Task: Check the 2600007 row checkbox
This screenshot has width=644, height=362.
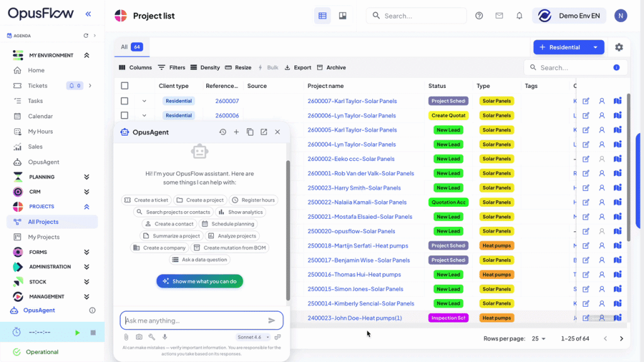Action: click(x=125, y=101)
